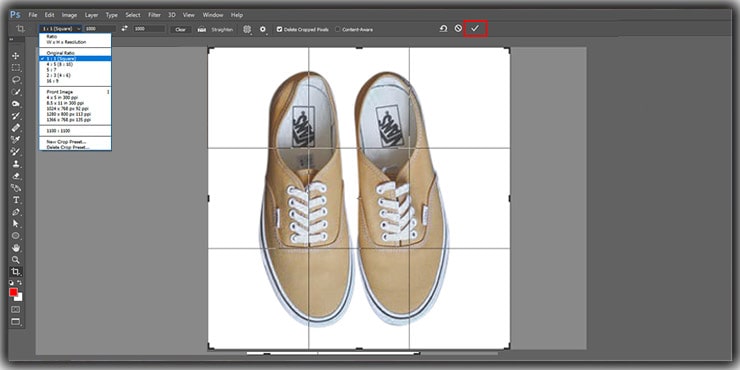Commit the crop with the checkmark
Viewport: 740px width, 370px height.
tap(475, 29)
